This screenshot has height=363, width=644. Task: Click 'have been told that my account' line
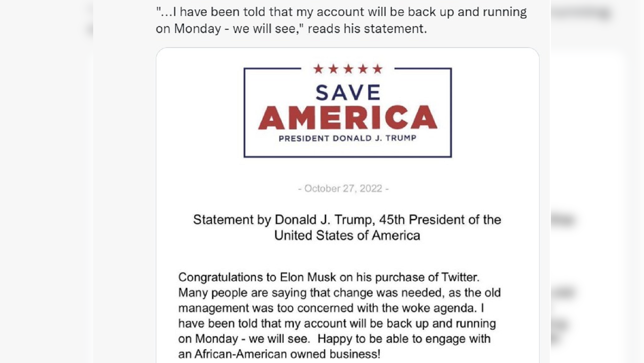[x=337, y=323]
